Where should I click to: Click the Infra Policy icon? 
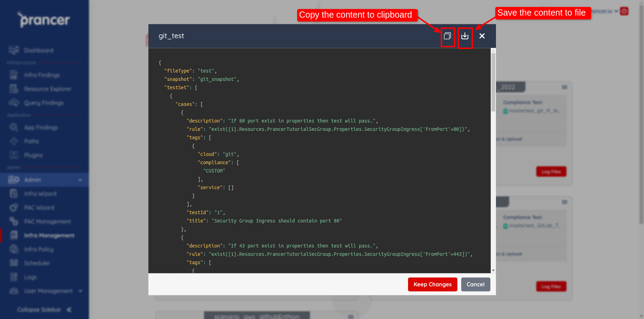click(14, 249)
